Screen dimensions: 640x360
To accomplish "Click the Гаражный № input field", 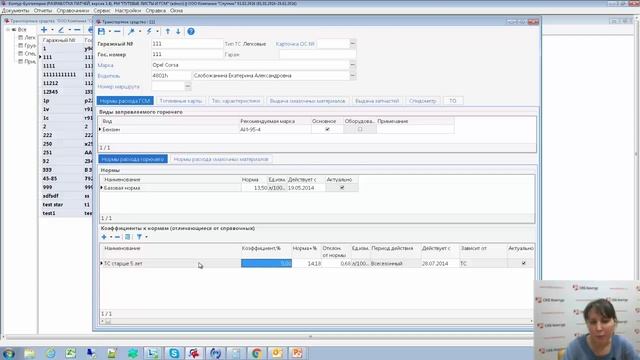I will tap(187, 44).
